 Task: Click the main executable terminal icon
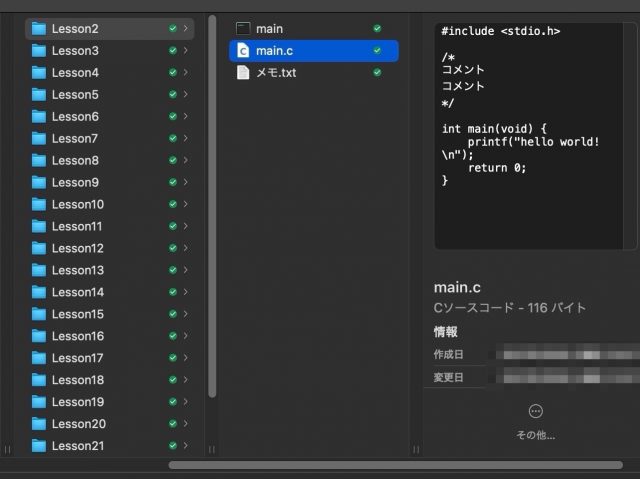[242, 29]
